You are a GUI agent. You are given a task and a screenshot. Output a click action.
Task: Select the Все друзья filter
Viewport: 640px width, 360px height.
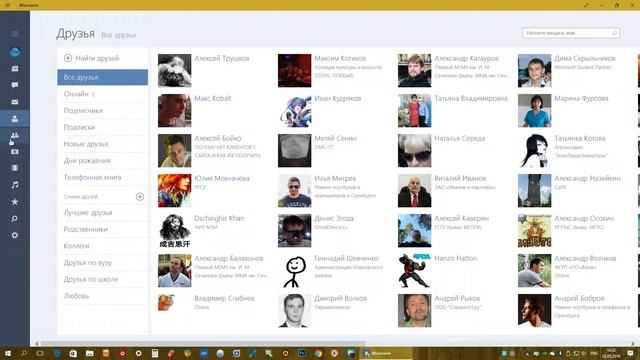tap(102, 77)
